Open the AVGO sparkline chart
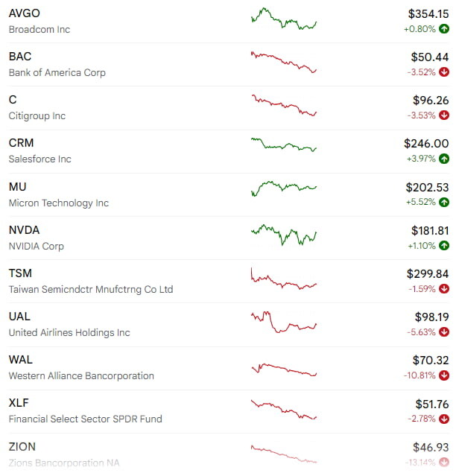459x476 pixels. [284, 19]
